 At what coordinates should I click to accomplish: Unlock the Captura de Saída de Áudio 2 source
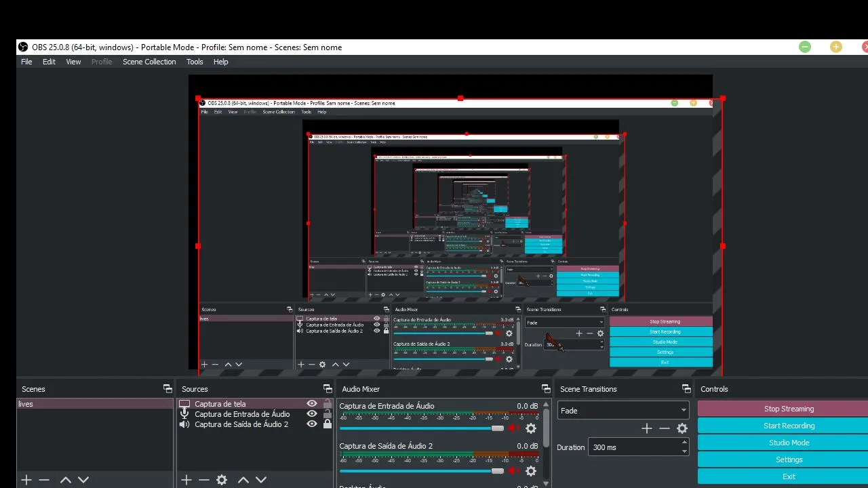coord(328,424)
